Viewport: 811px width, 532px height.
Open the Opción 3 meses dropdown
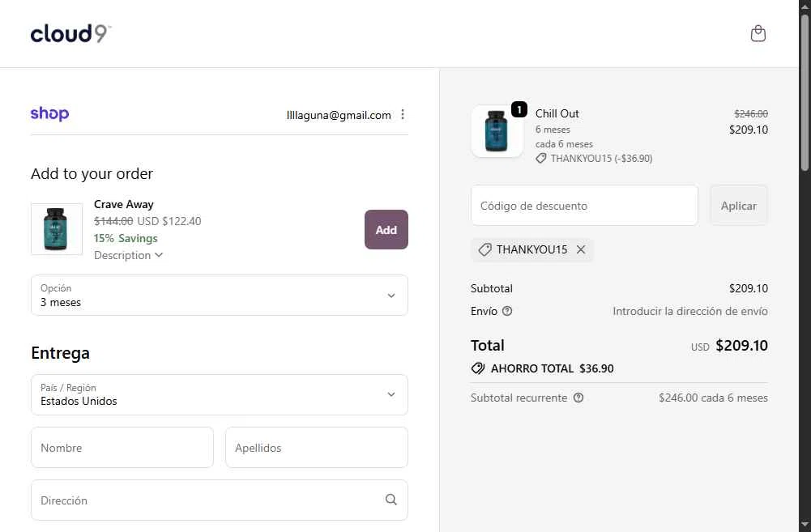click(220, 296)
